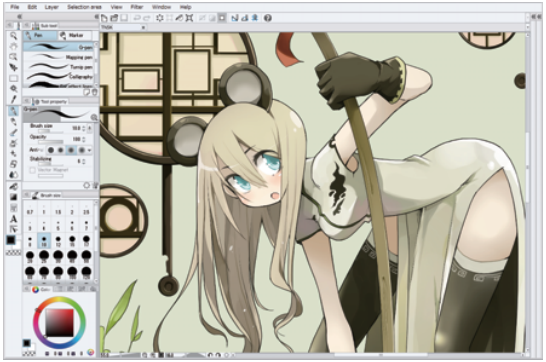Select the Pencil tool below Pen
The height and width of the screenshot is (362, 546).
click(x=14, y=121)
